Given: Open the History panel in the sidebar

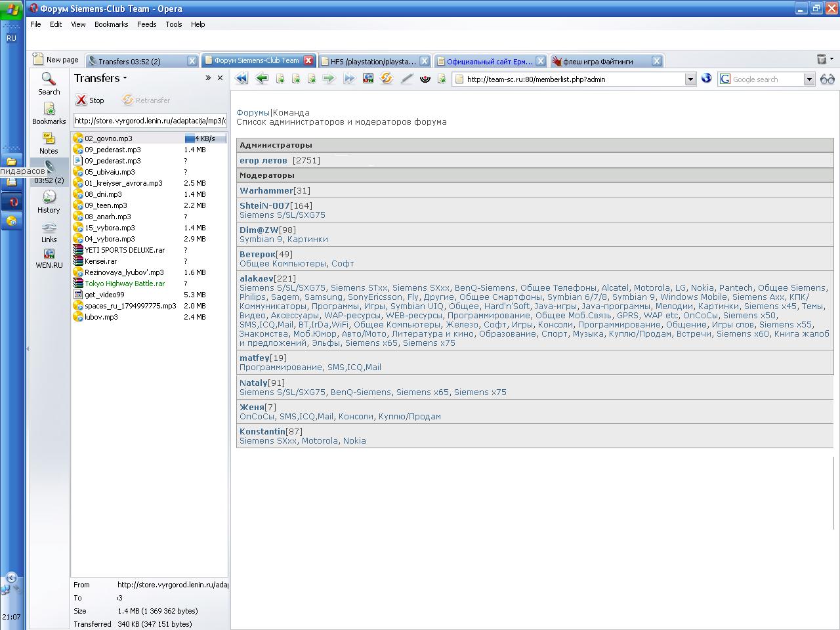Looking at the screenshot, I should pyautogui.click(x=49, y=201).
